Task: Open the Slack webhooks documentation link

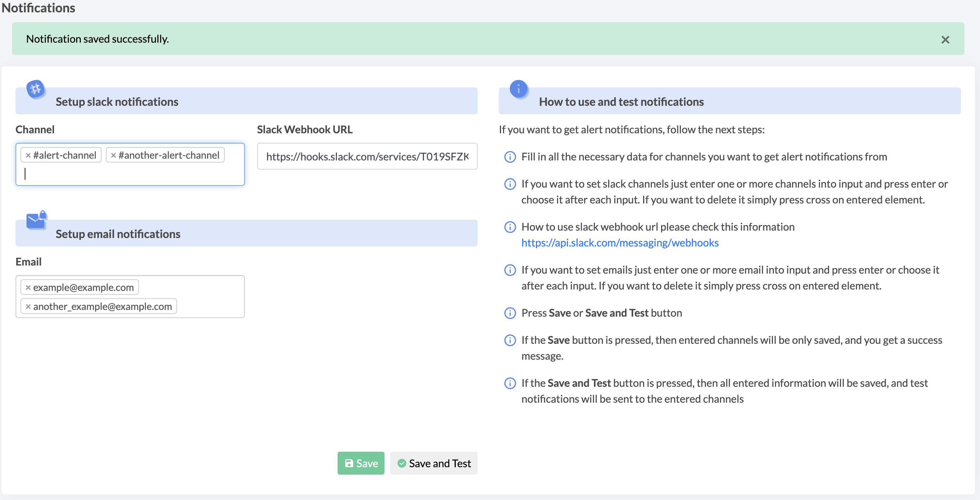Action: tap(620, 243)
